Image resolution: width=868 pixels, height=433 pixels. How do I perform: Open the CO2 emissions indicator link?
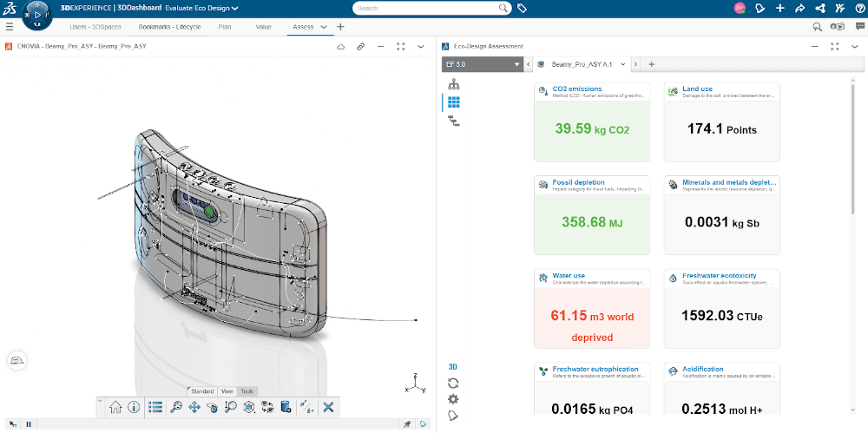(576, 89)
